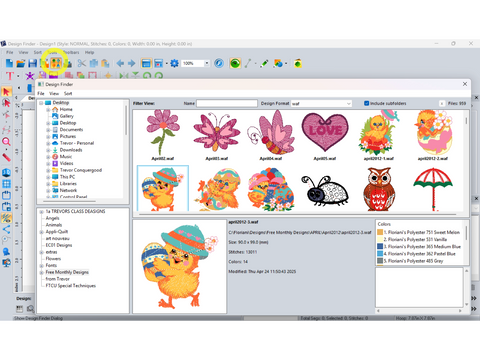Click the colored shapes icon in toolbar
Screen dimensions: 480x360
[x=278, y=63]
